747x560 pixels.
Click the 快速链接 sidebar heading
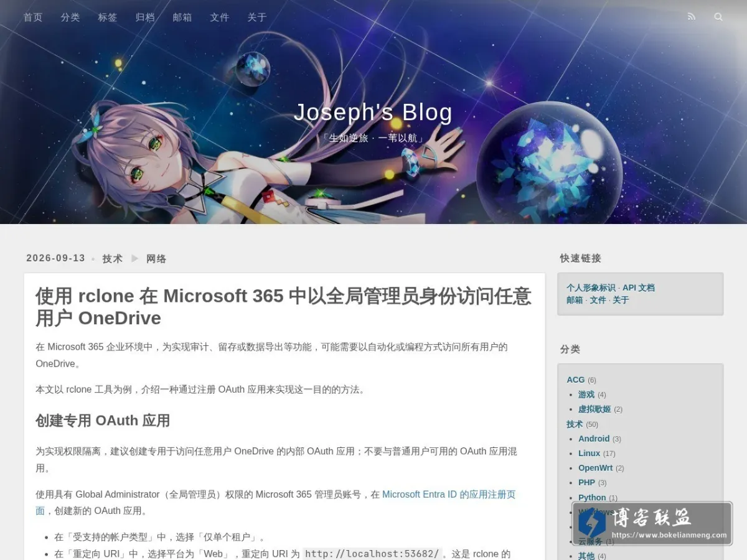[581, 258]
